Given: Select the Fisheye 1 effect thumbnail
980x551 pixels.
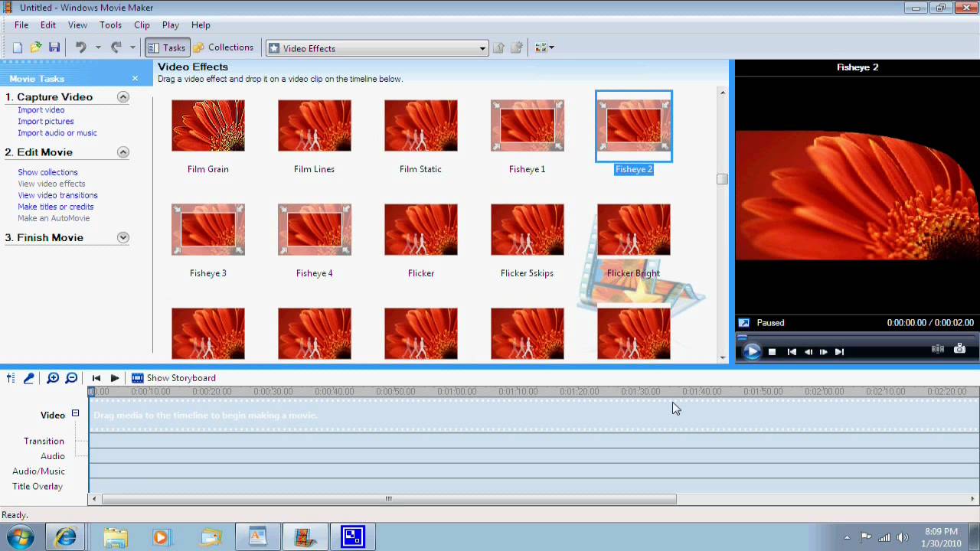Looking at the screenshot, I should pyautogui.click(x=528, y=126).
